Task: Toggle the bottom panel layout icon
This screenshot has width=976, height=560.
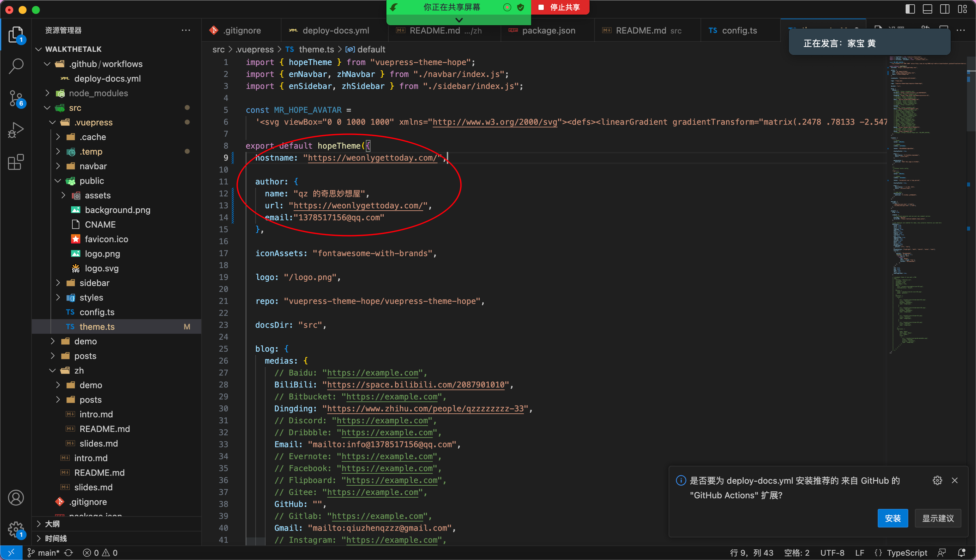Action: point(928,9)
